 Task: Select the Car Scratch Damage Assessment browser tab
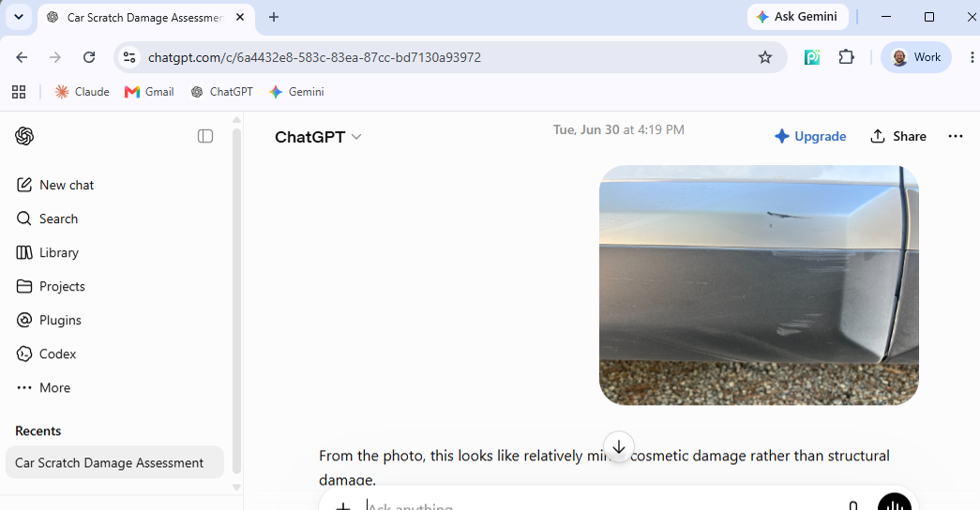(x=145, y=18)
